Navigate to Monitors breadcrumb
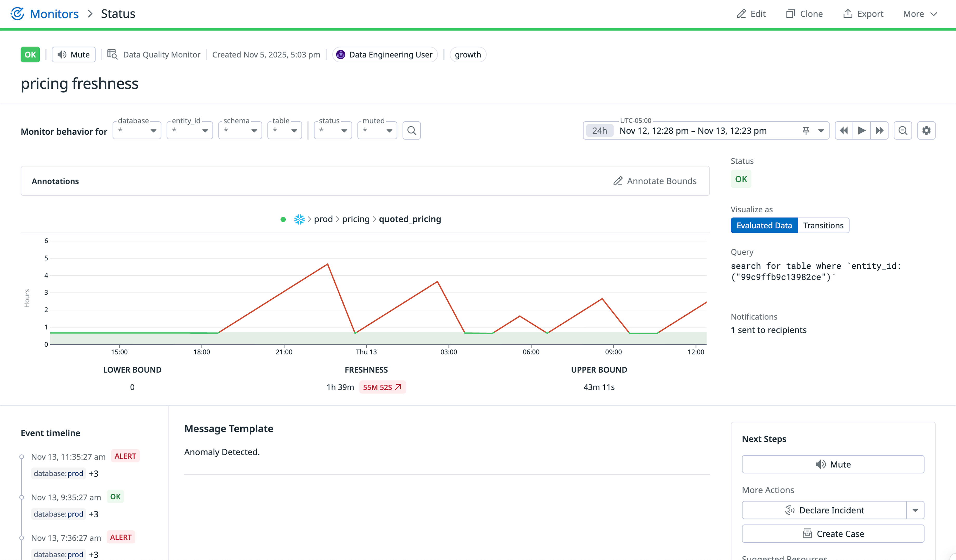The image size is (956, 560). click(54, 14)
